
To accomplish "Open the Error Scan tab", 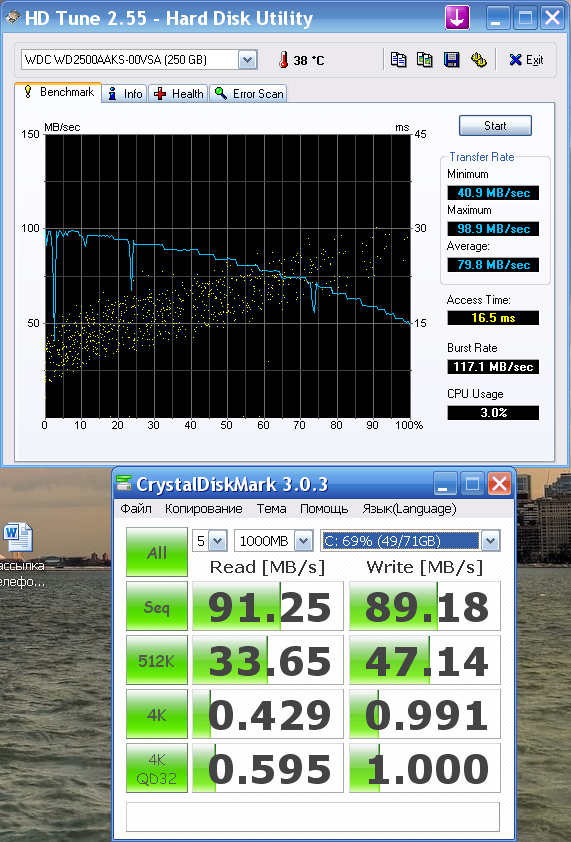I will point(248,93).
